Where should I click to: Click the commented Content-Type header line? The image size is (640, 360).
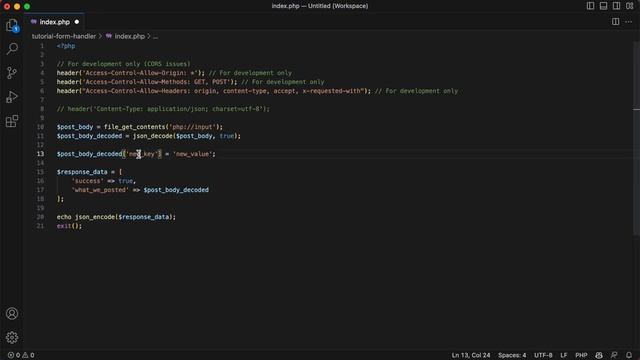pos(163,109)
